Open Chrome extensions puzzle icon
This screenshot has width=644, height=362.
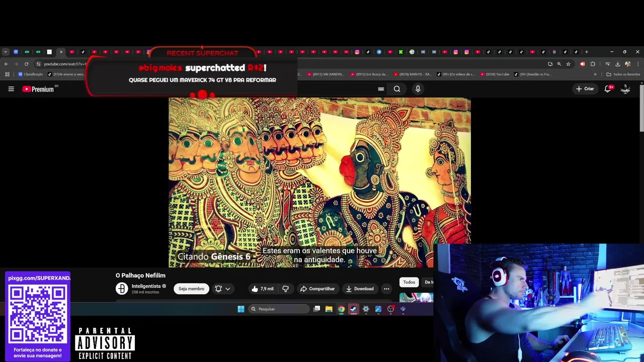(593, 64)
